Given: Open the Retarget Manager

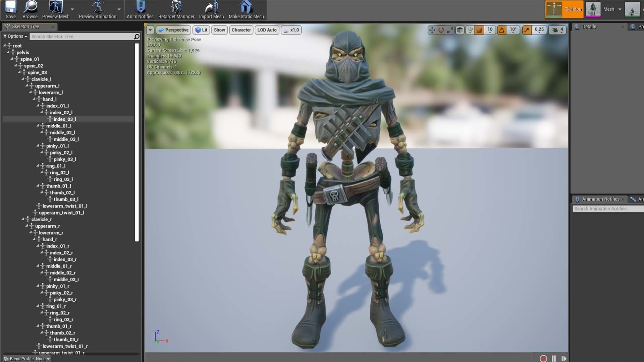Looking at the screenshot, I should click(x=176, y=10).
